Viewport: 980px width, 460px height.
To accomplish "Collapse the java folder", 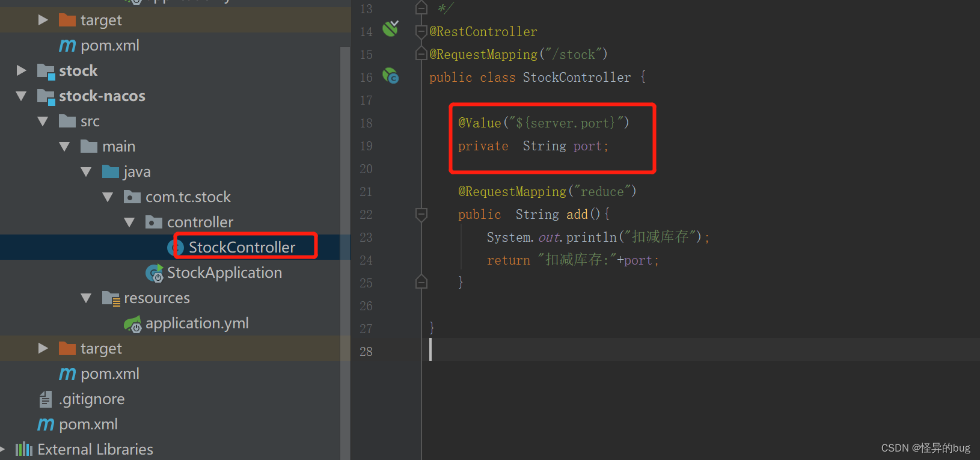I will pyautogui.click(x=86, y=172).
